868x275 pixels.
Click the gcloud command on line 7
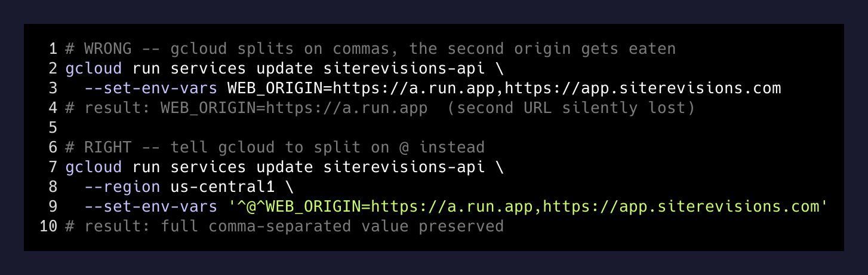tap(93, 167)
